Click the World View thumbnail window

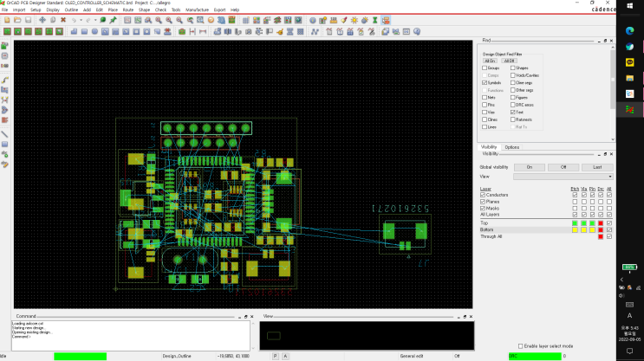click(367, 335)
